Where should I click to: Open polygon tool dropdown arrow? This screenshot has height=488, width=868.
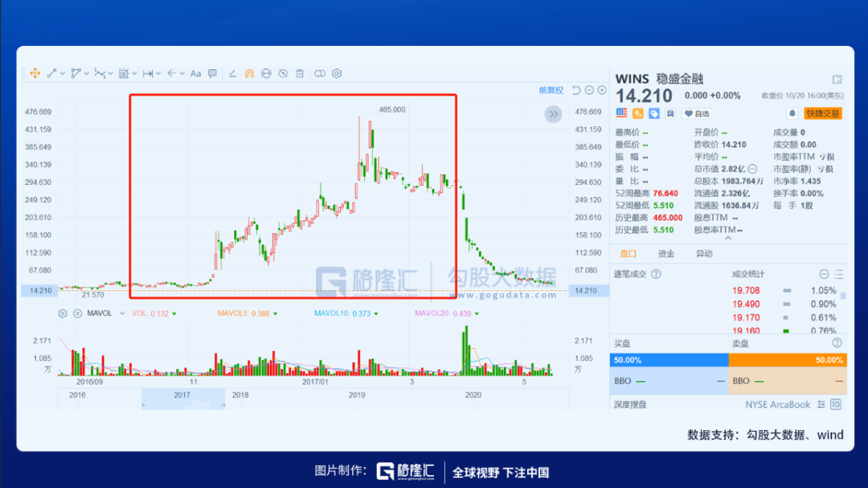86,74
